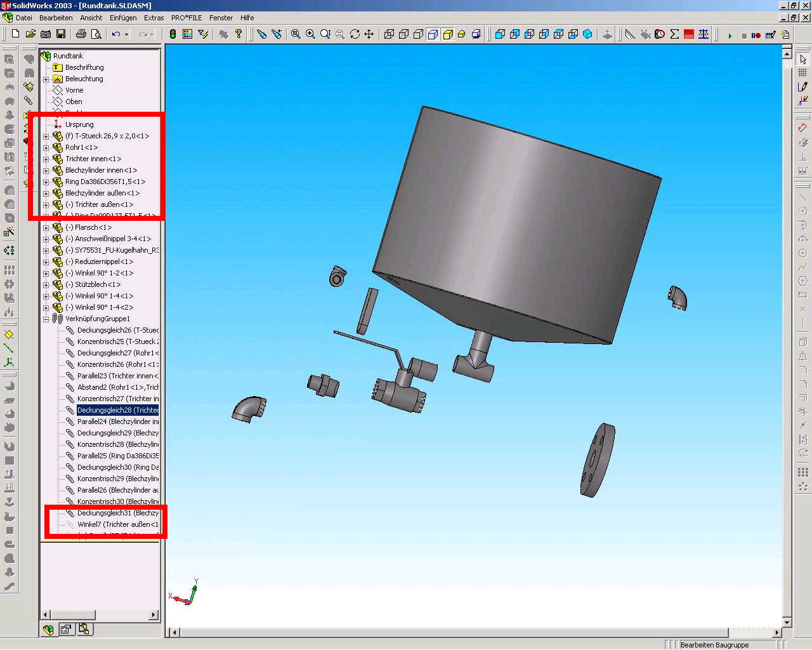Click the New document icon
Image resolution: width=812 pixels, height=650 pixels.
(x=16, y=34)
